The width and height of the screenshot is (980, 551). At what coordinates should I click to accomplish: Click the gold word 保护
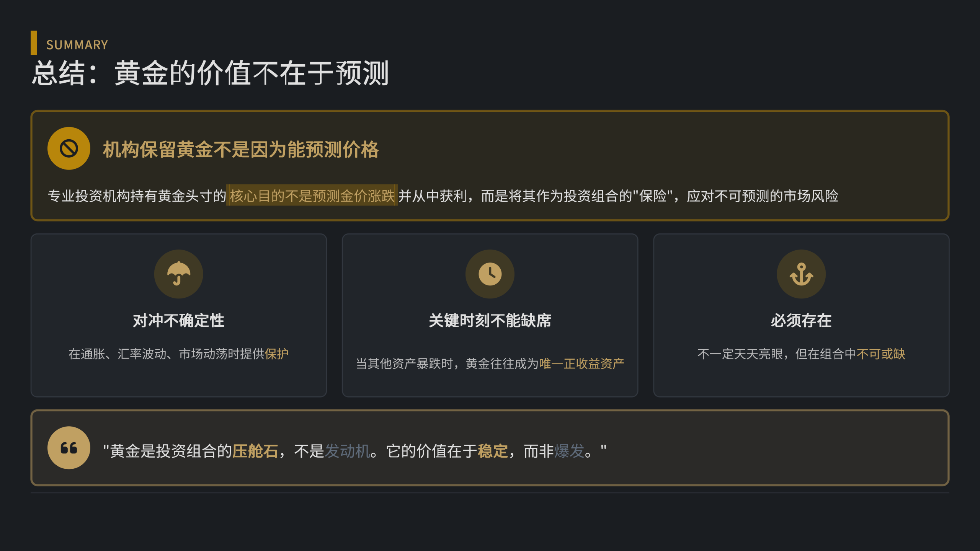click(276, 354)
